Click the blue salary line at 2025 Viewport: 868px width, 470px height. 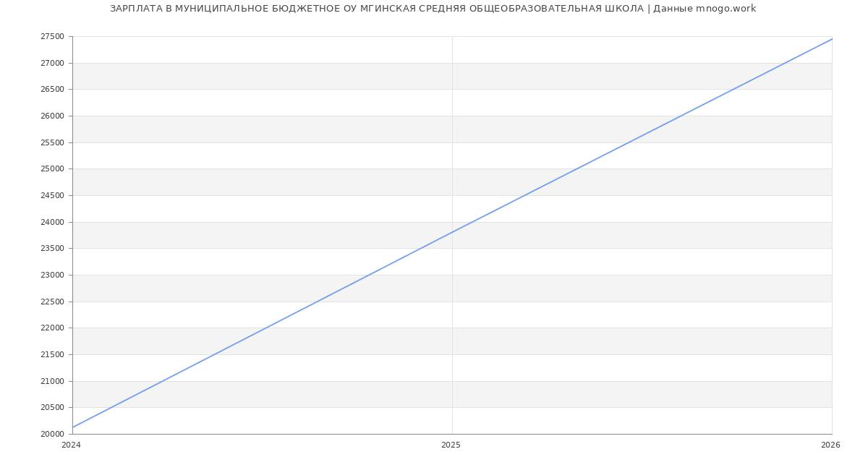click(x=452, y=232)
